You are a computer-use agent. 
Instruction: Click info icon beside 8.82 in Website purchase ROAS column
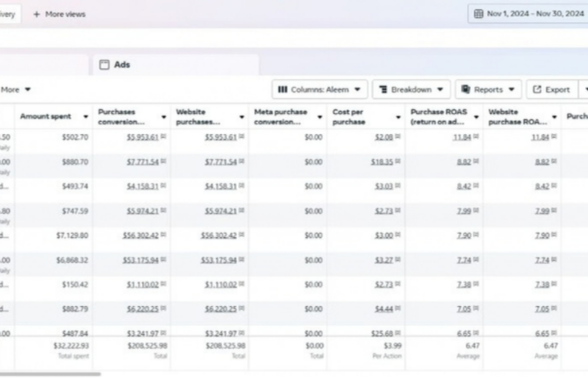(x=554, y=161)
